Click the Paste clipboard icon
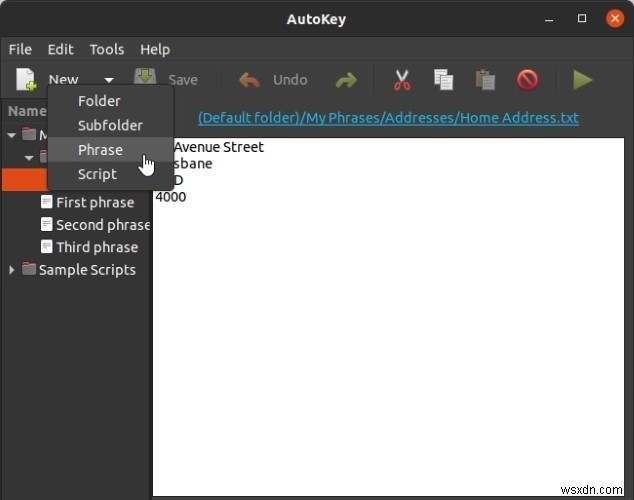Screen dimensions: 634x500 pos(485,80)
